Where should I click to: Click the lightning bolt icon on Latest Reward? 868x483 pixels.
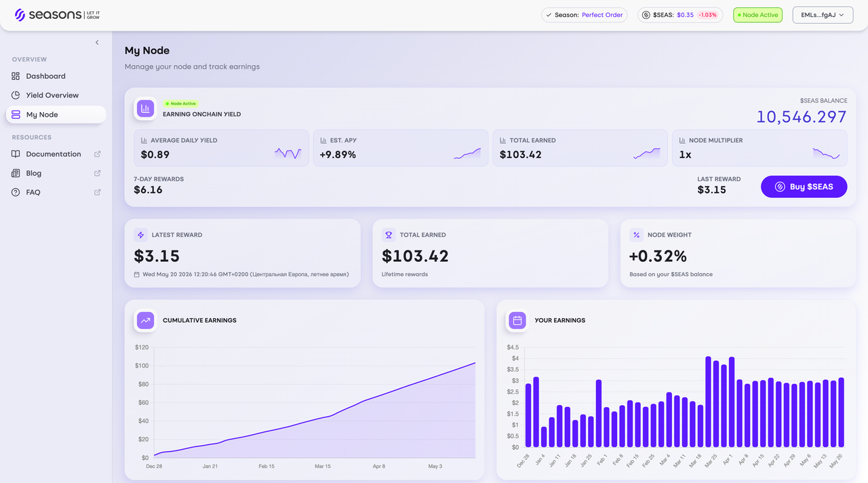[x=141, y=235]
